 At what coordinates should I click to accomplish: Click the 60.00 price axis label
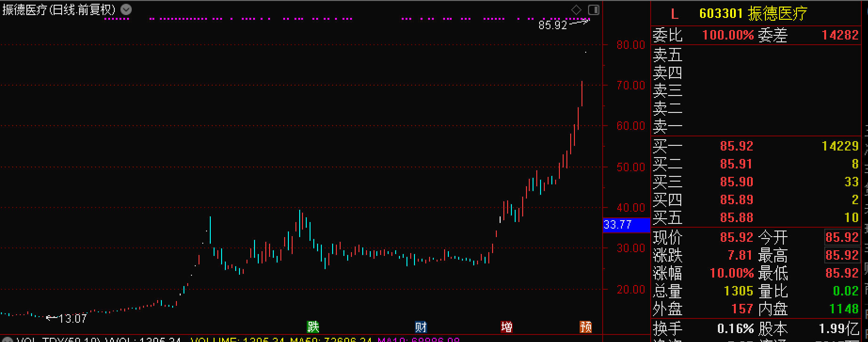coord(631,126)
